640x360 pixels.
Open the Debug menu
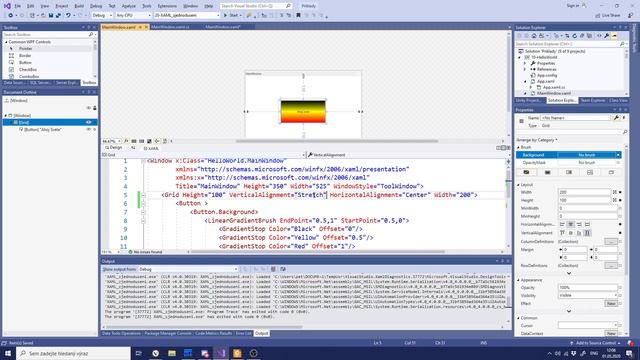[96, 6]
